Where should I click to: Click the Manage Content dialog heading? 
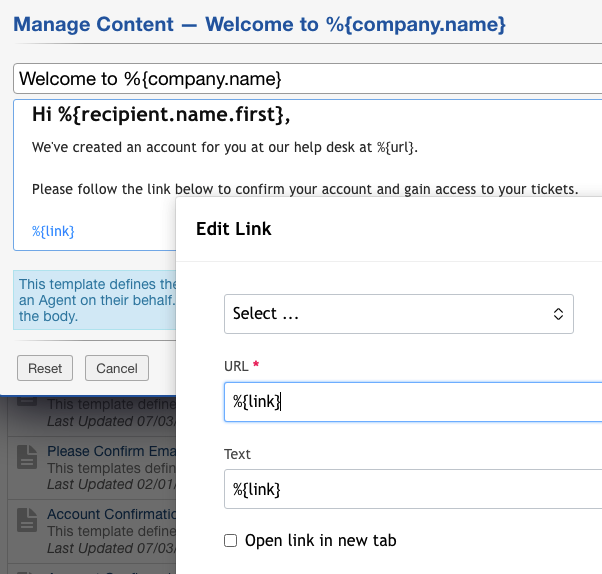click(260, 22)
